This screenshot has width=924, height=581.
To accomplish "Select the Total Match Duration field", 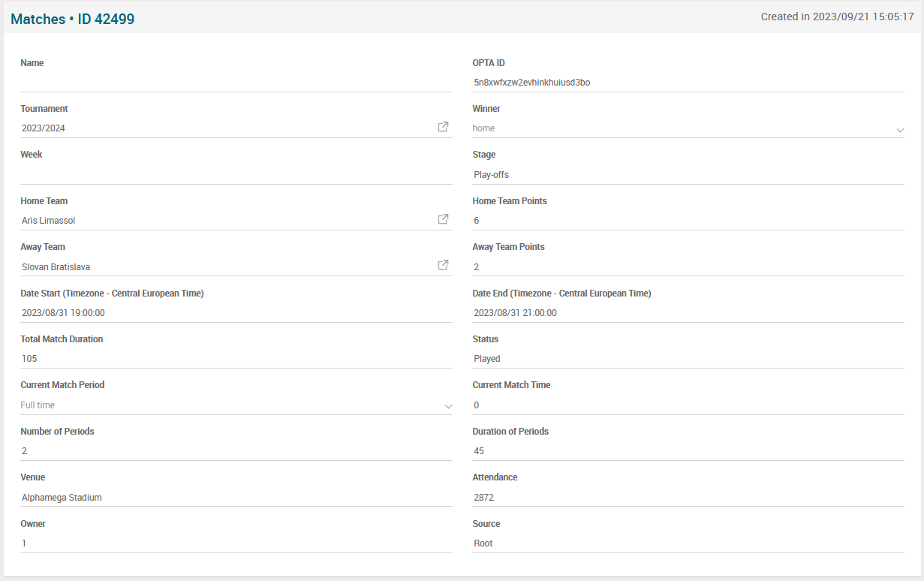I will point(236,359).
